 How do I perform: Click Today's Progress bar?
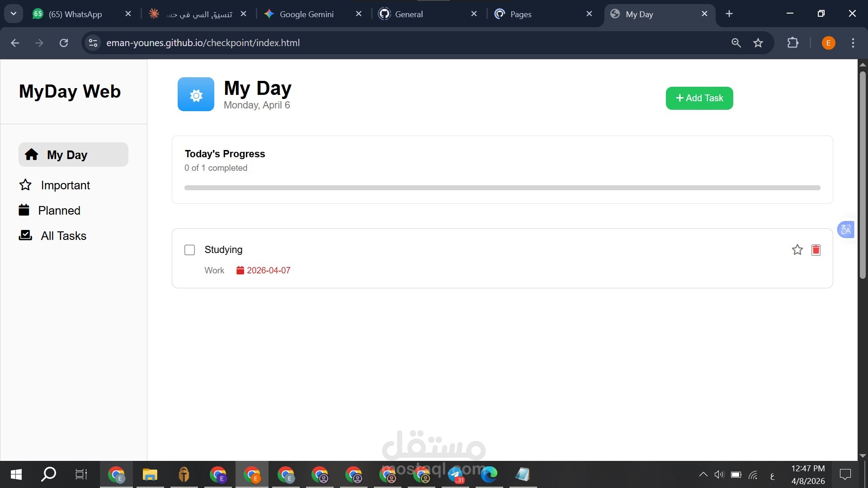(x=502, y=188)
